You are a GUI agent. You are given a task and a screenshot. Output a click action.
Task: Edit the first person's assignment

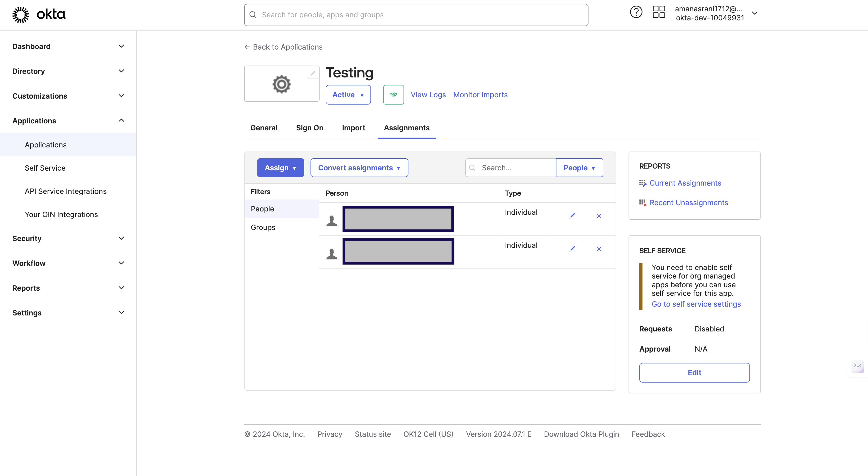572,216
